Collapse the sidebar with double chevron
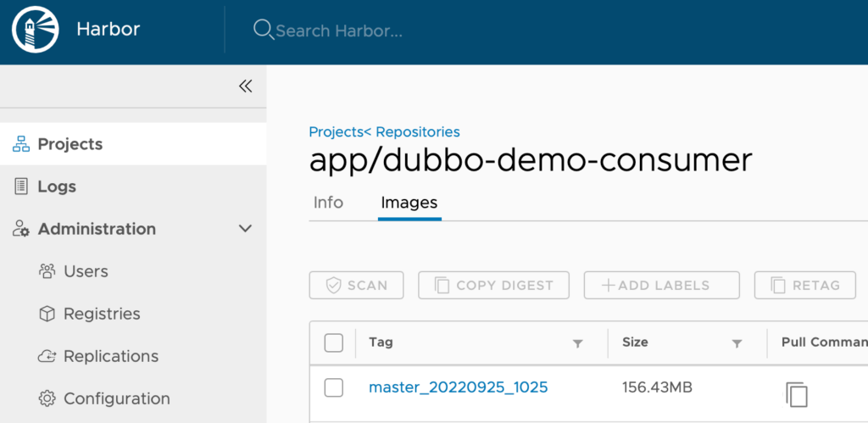Viewport: 868px width, 423px height. pyautogui.click(x=245, y=86)
